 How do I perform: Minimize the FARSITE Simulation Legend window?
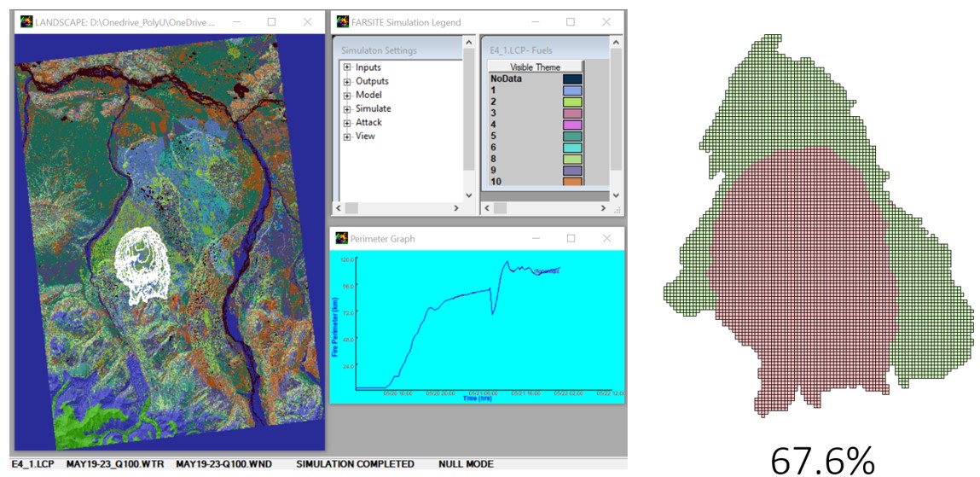(x=535, y=22)
